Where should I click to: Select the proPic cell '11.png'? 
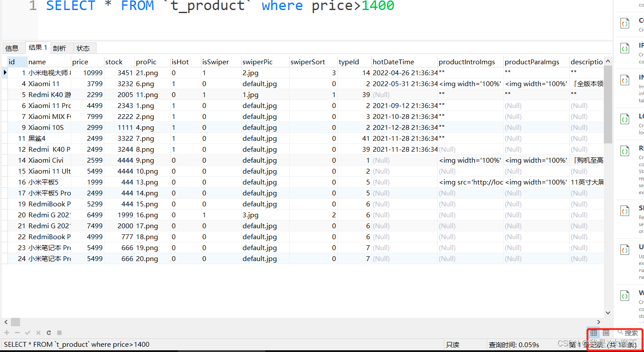[x=152, y=94]
